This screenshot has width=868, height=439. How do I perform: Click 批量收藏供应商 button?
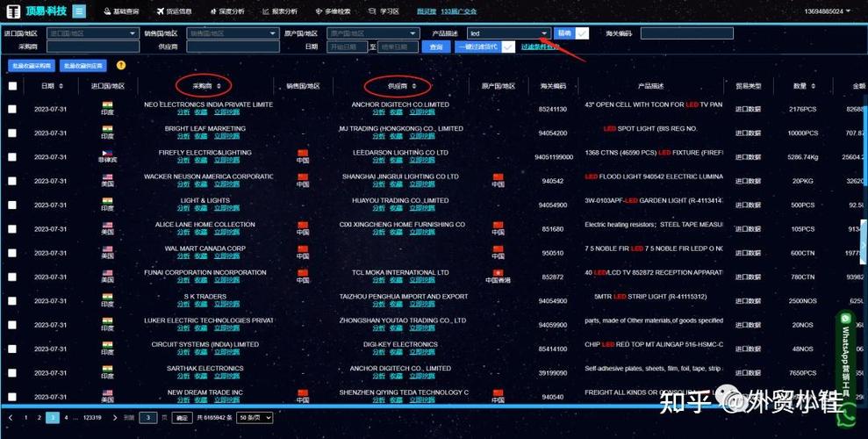[x=83, y=66]
